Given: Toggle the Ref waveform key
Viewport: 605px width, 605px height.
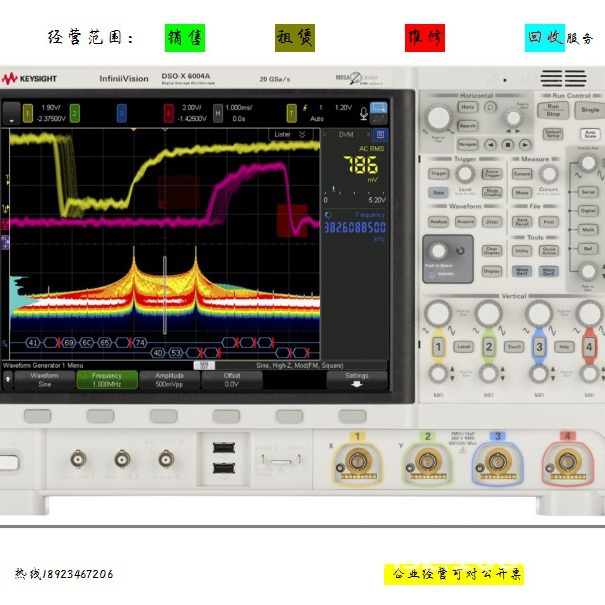Looking at the screenshot, I should (x=588, y=248).
